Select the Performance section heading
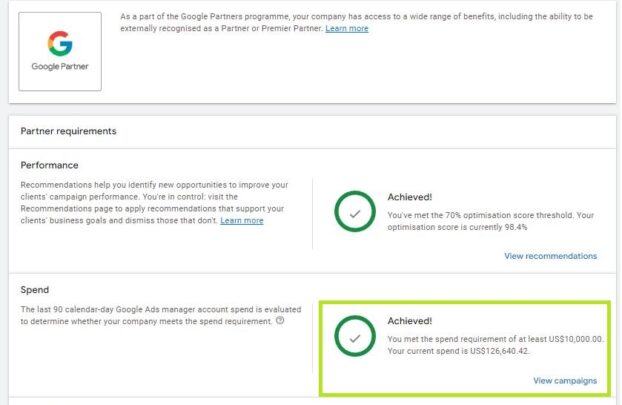This screenshot has height=405, width=622. (50, 165)
